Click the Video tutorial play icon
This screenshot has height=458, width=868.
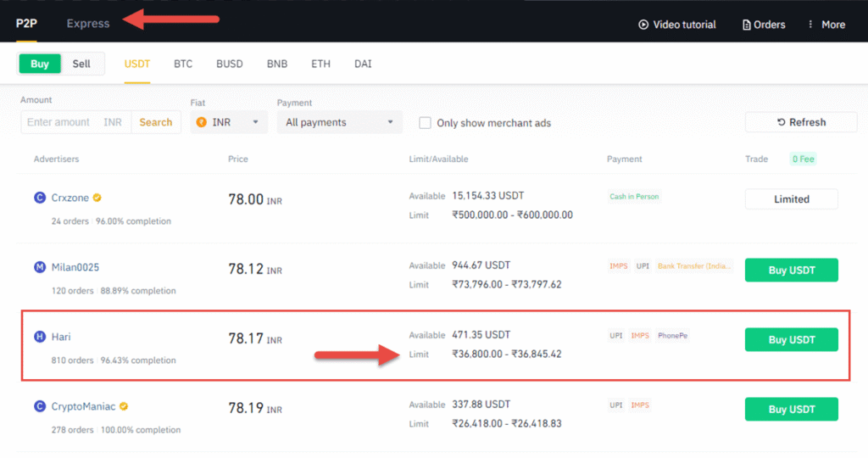(643, 25)
